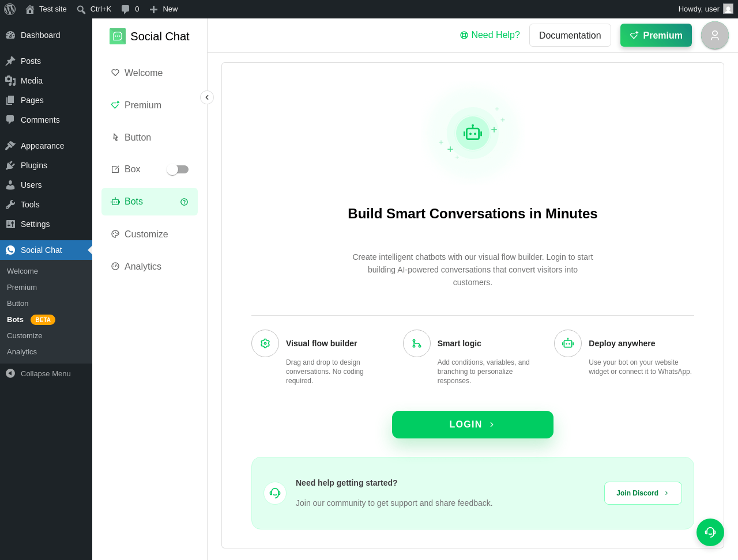Viewport: 738px width, 560px height.
Task: Open Customize in the Social Chat submenu
Action: 46,336
